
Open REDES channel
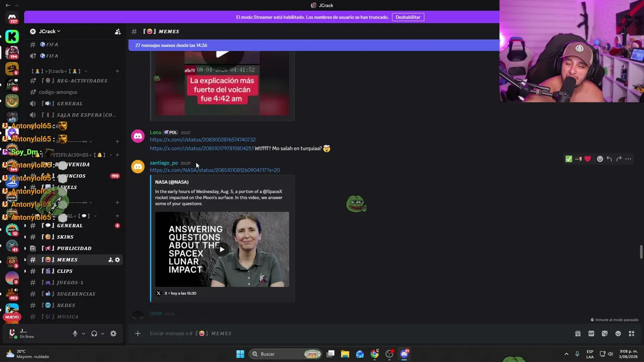[x=74, y=305]
